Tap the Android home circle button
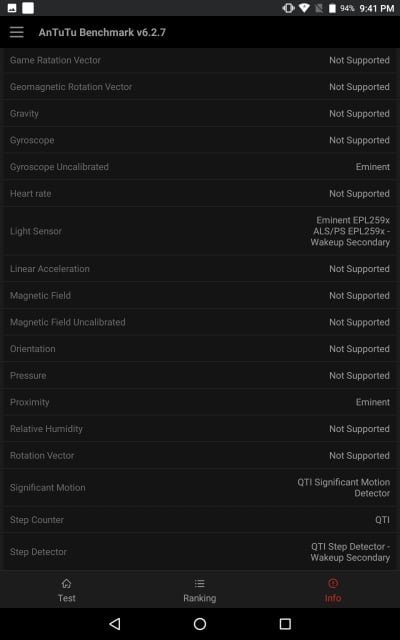Image resolution: width=400 pixels, height=640 pixels. tap(200, 624)
